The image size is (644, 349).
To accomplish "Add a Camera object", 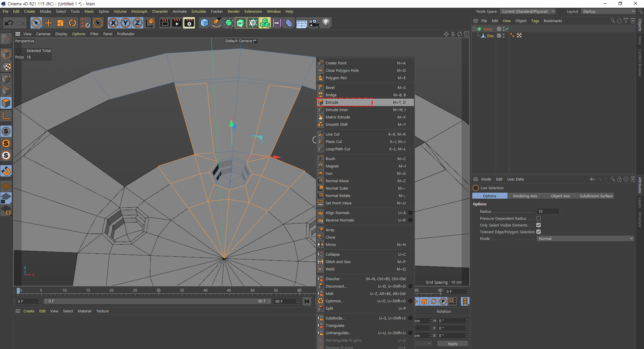I will 314,23.
